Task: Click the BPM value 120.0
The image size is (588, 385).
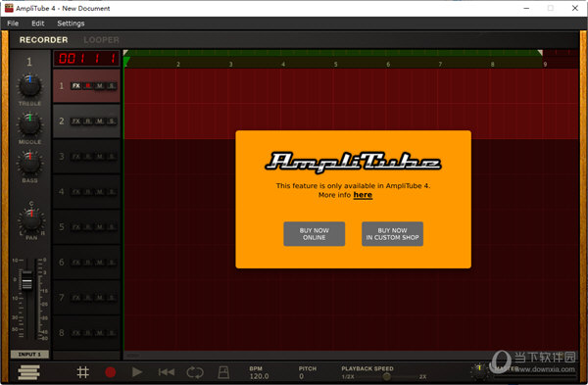Action: coord(259,376)
